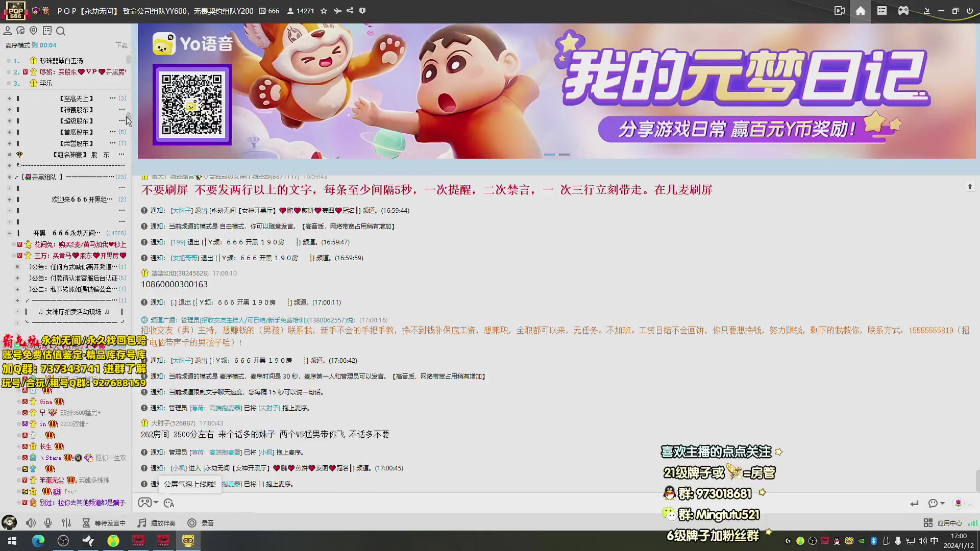This screenshot has height=551, width=980.
Task: Expand the 开黑组队 channel section
Action: (9, 177)
